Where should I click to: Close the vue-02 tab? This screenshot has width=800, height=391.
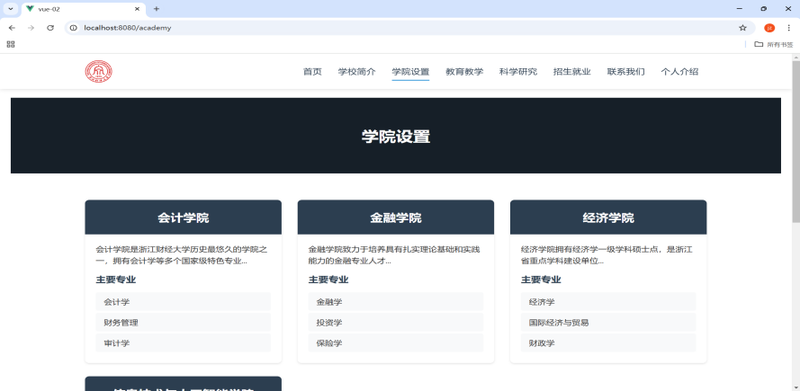[x=137, y=9]
